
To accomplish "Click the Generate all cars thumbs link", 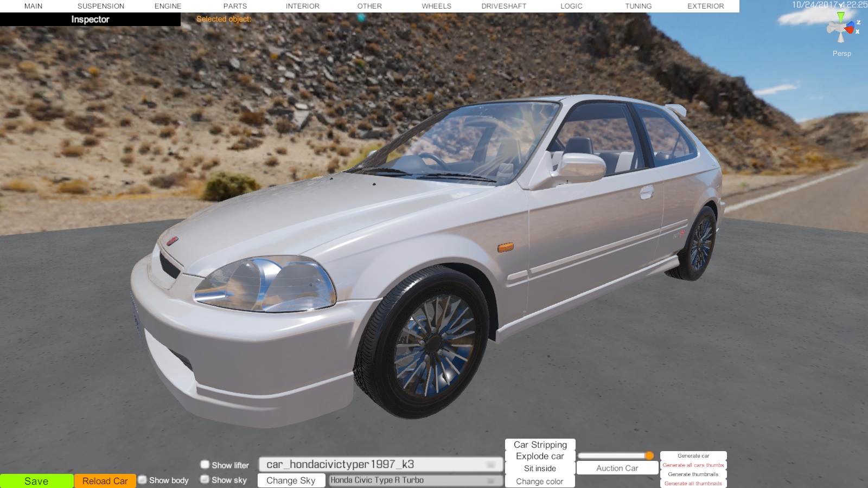I will (x=693, y=465).
